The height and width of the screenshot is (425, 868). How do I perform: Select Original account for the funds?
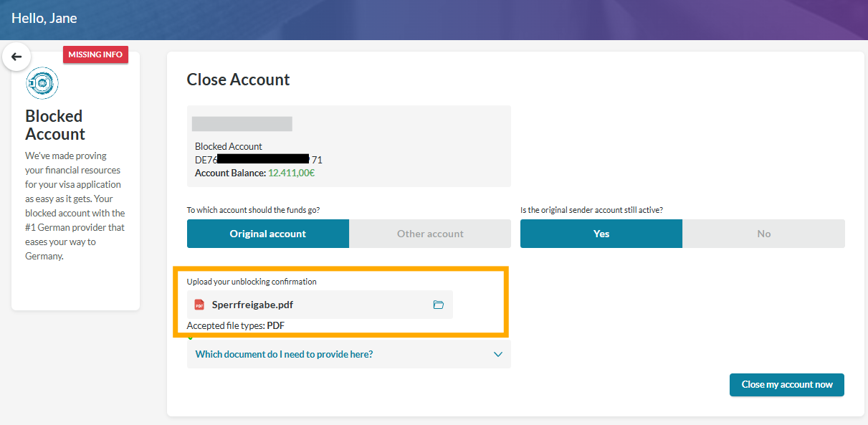[x=268, y=234]
